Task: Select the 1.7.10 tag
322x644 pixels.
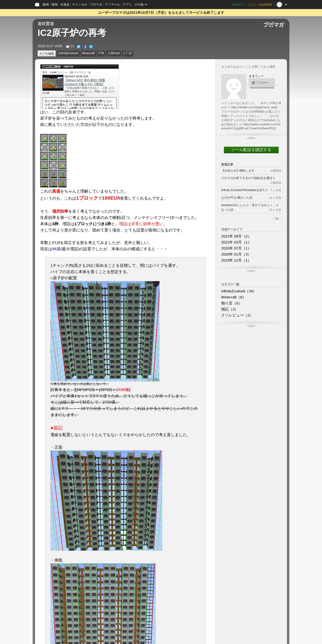Action: point(127,53)
